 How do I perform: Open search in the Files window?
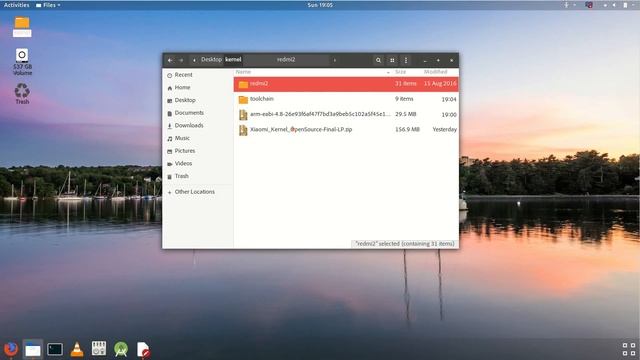[378, 60]
